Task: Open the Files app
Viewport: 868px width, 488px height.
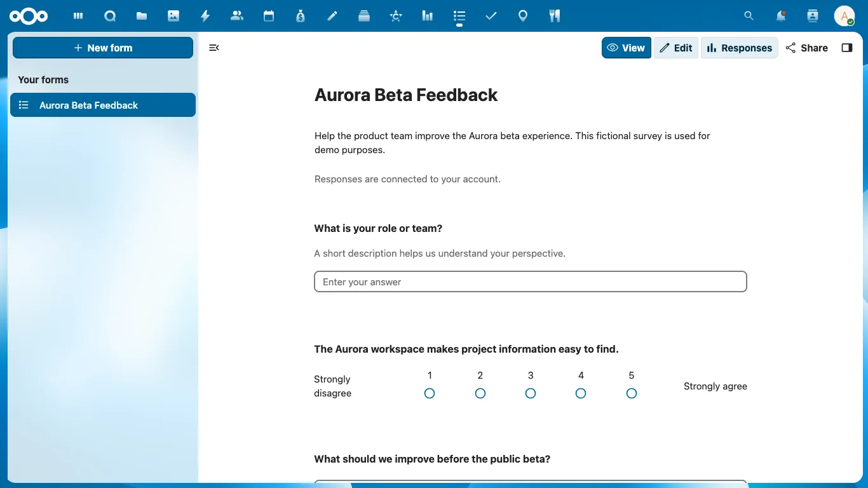Action: [142, 16]
